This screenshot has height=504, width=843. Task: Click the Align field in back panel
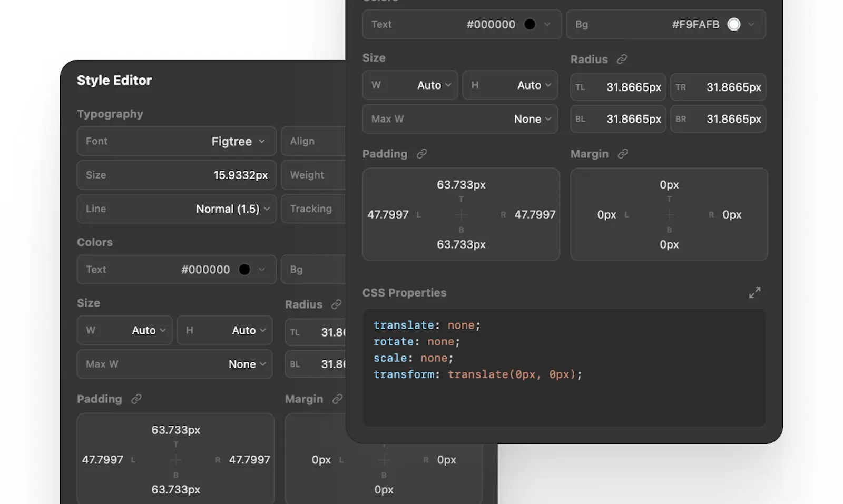click(x=313, y=141)
